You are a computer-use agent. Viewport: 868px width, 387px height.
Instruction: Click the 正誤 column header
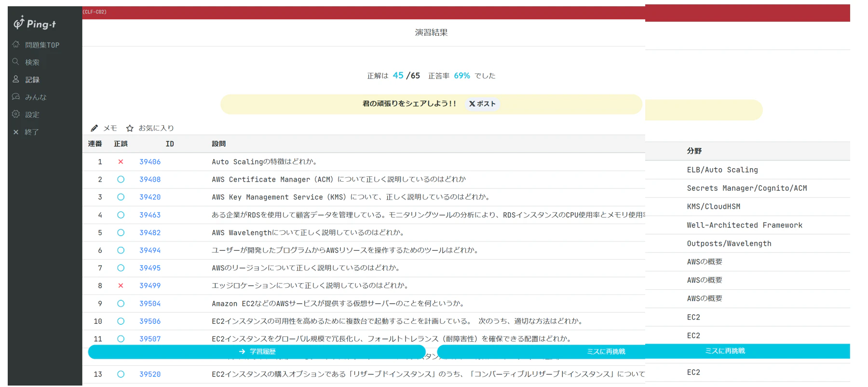[x=121, y=144]
